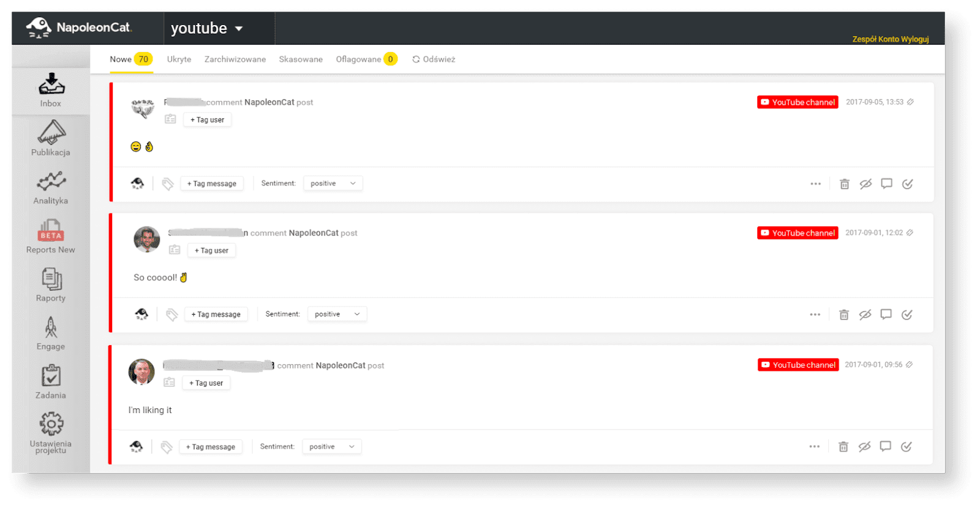980x508 pixels.
Task: Click '+ Tag user' on 'I'm liking it' comment
Action: [206, 383]
